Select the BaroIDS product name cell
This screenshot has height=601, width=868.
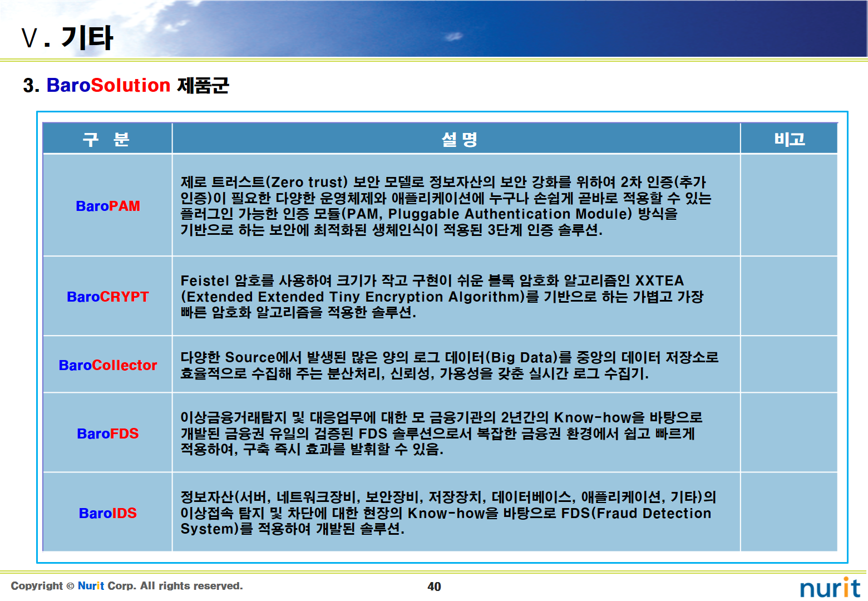tap(107, 513)
